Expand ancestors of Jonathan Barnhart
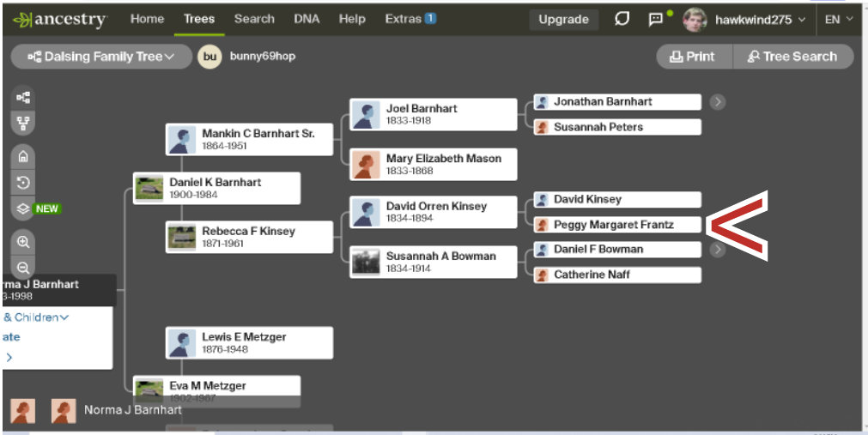 [x=718, y=102]
